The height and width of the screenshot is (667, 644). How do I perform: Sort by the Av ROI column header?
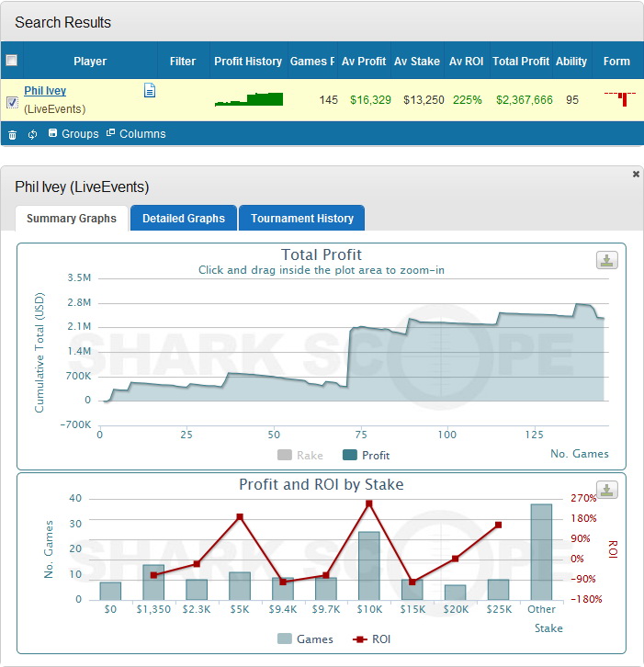pyautogui.click(x=467, y=62)
